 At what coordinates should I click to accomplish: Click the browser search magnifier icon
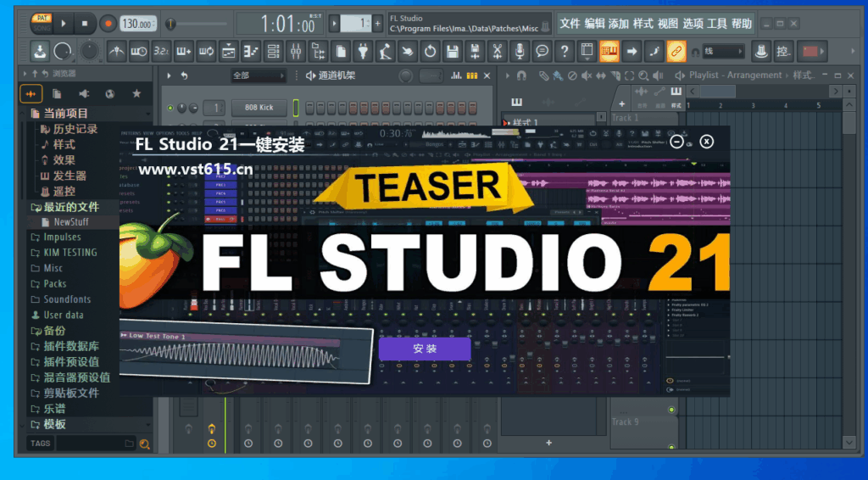click(144, 444)
